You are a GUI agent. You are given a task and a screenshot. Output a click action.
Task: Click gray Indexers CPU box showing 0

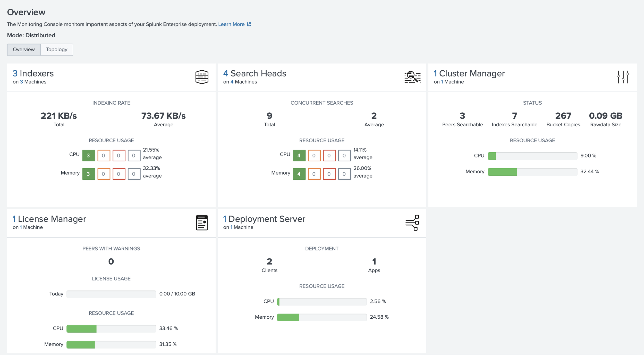pyautogui.click(x=134, y=155)
